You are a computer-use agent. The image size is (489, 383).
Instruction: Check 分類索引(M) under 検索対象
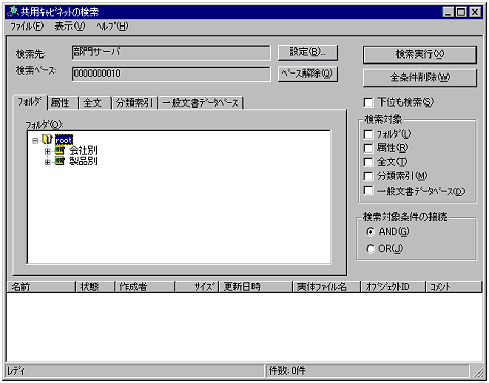point(368,176)
